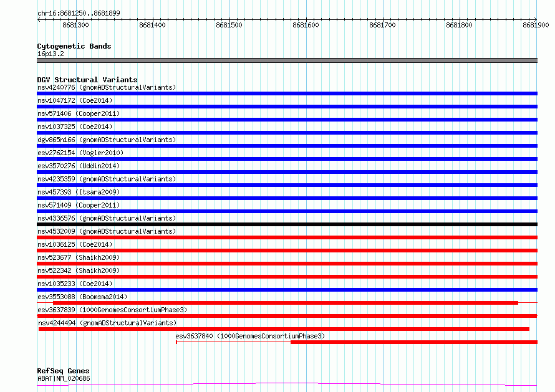Viewport: 555px width, 392px height.
Task: Click ruler position 8681900
Action: pos(536,25)
